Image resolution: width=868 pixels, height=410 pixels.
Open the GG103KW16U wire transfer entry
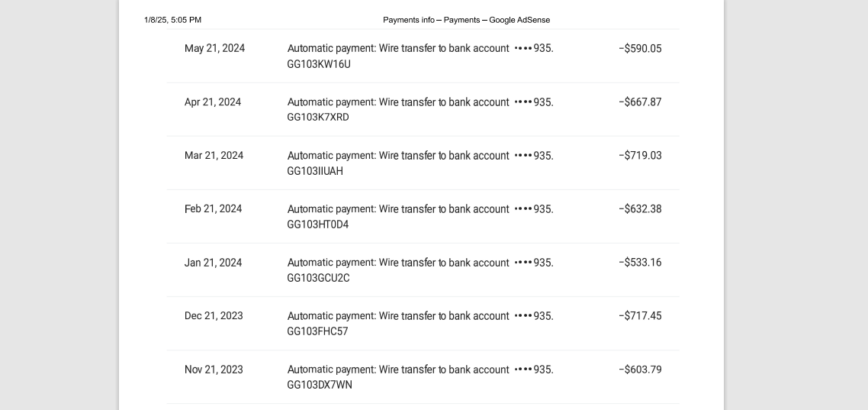coord(420,56)
